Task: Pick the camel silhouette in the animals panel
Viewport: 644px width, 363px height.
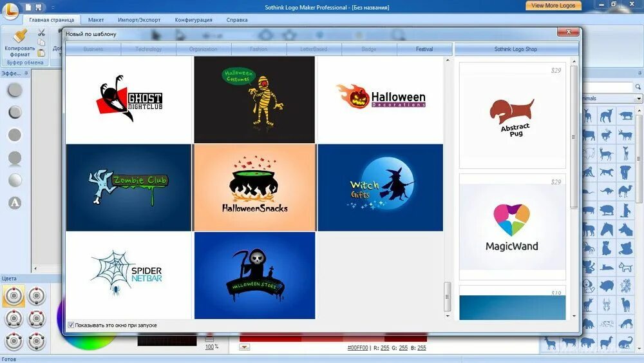Action: pyautogui.click(x=625, y=191)
